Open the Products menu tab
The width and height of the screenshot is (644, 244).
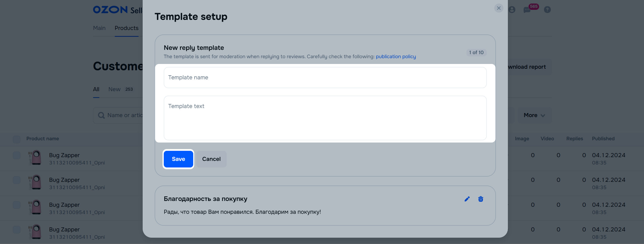coord(127,28)
